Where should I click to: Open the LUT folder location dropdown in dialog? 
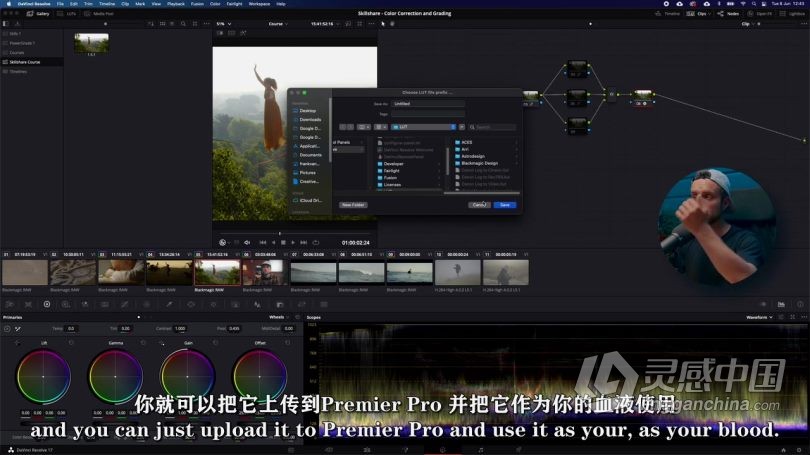(424, 127)
